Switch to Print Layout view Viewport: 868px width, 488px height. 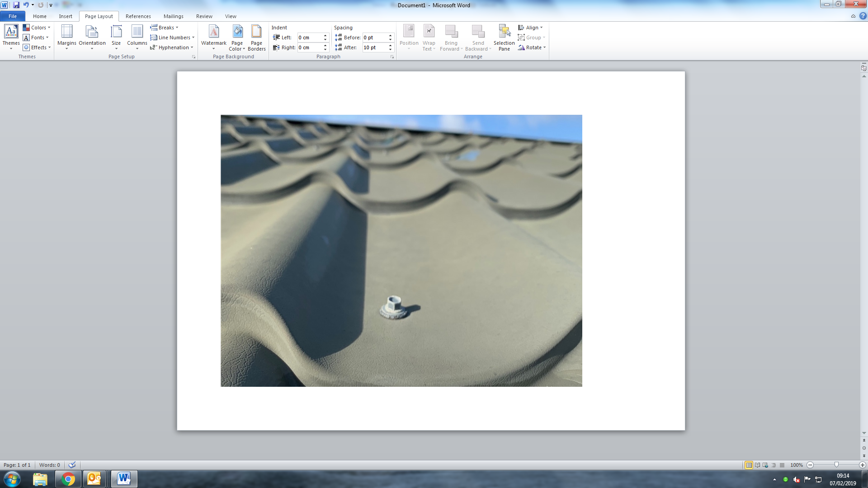tap(749, 465)
